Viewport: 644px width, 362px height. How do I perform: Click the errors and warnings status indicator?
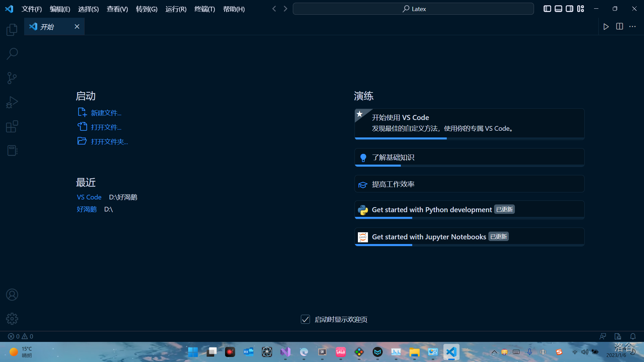click(20, 336)
